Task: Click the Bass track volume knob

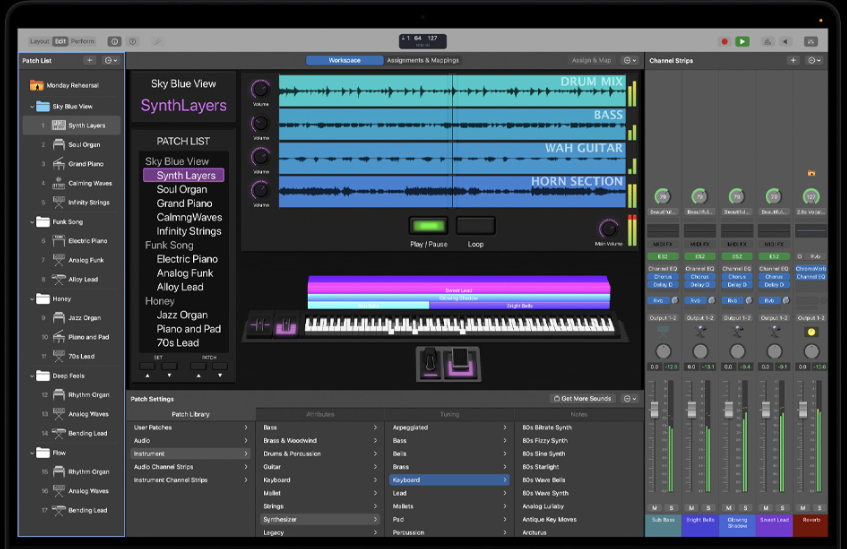Action: [260, 124]
